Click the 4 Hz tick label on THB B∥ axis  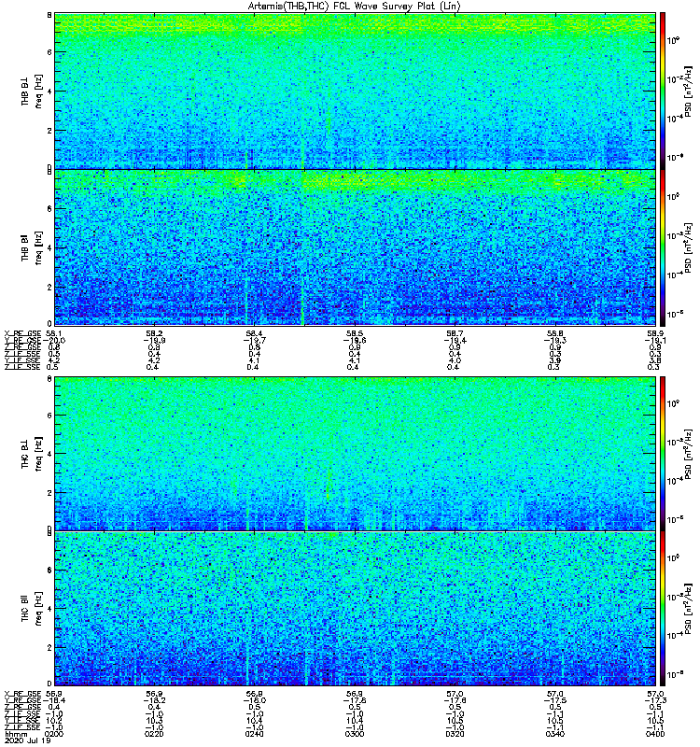[x=49, y=247]
